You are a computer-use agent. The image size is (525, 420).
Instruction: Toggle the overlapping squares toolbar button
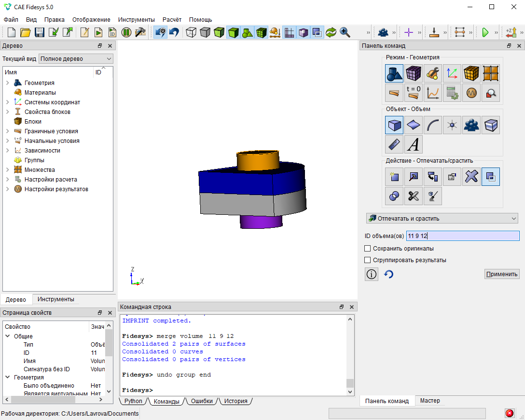(x=317, y=32)
